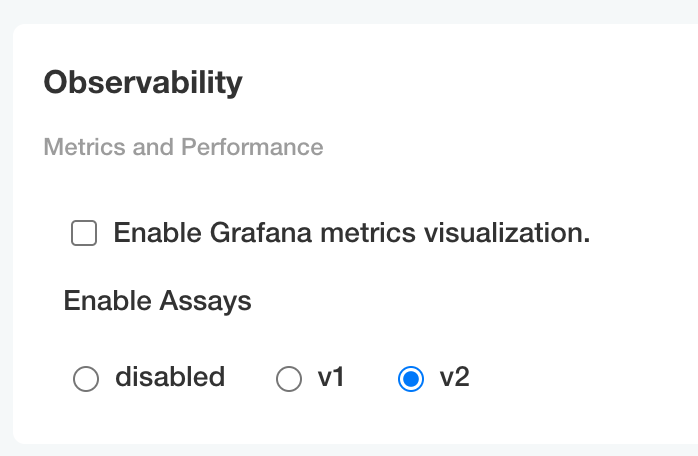This screenshot has width=698, height=456.
Task: Select the v1 radio button circle
Action: pos(288,379)
